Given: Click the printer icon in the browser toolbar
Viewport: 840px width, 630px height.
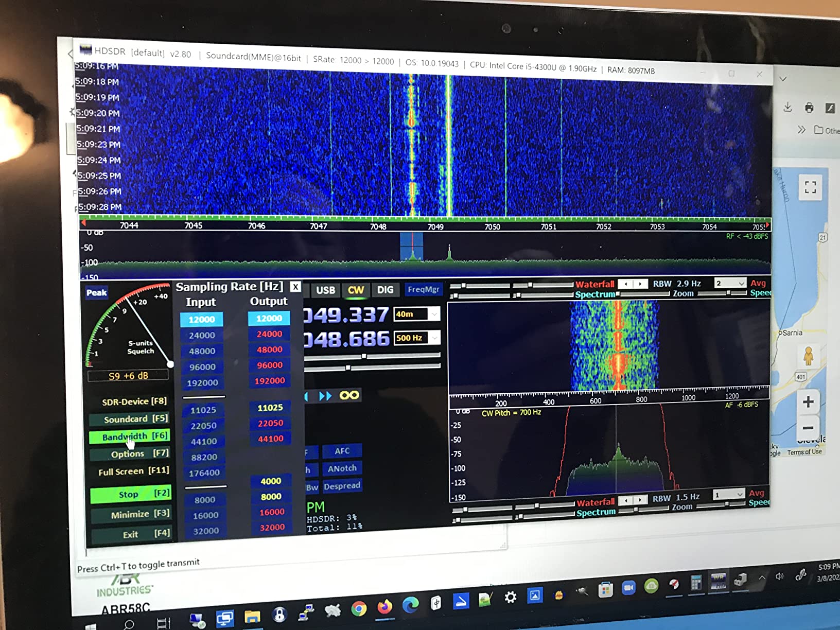Looking at the screenshot, I should (x=809, y=108).
